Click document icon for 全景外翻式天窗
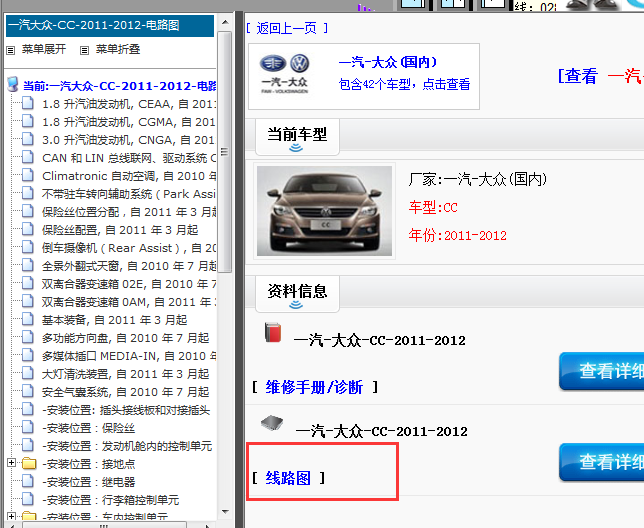644x528 pixels. [28, 265]
